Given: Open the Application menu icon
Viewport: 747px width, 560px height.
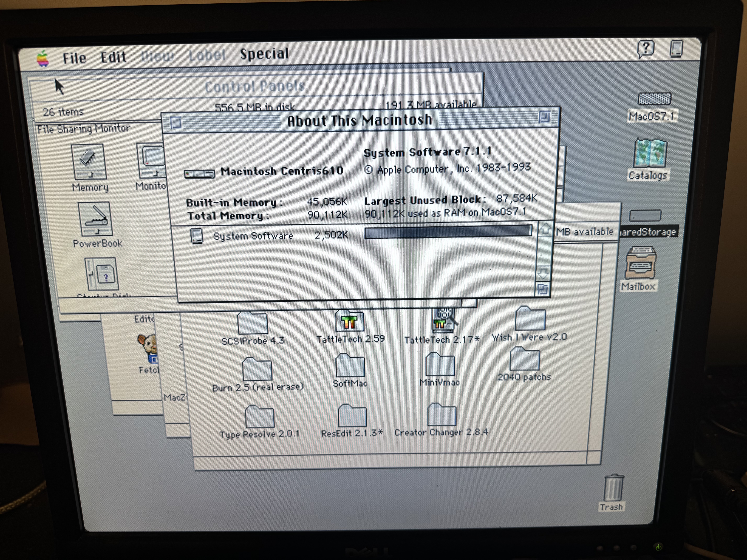Looking at the screenshot, I should point(676,49).
